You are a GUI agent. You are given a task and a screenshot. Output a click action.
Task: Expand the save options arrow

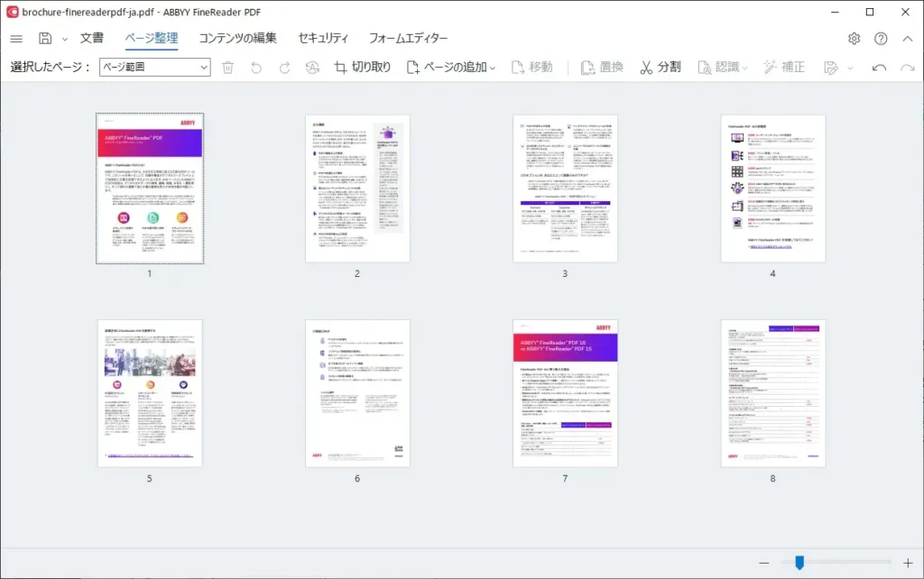(64, 40)
